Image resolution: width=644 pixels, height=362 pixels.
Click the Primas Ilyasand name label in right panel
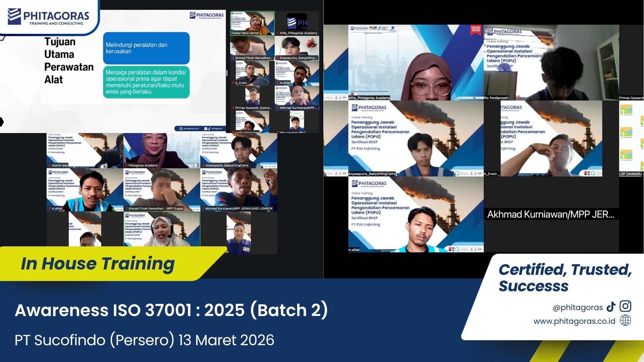(631, 98)
